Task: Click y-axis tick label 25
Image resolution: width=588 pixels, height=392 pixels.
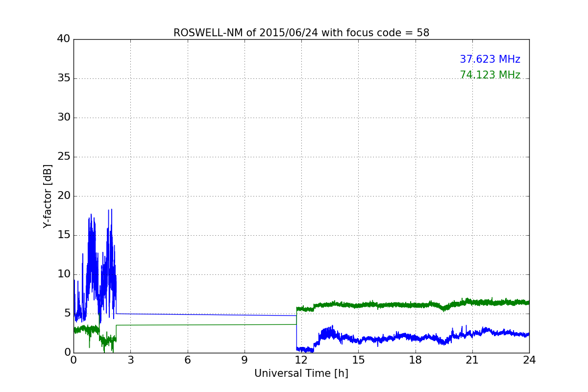Action: [64, 157]
